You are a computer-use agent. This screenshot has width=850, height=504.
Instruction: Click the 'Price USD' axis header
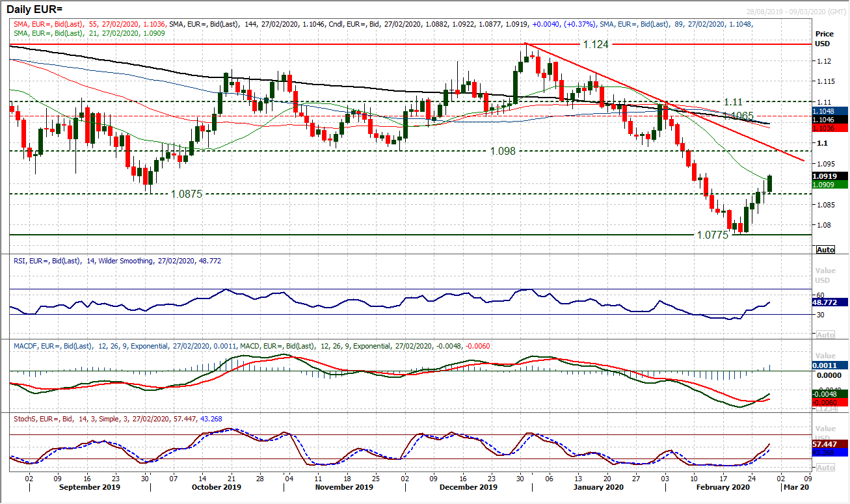click(824, 39)
